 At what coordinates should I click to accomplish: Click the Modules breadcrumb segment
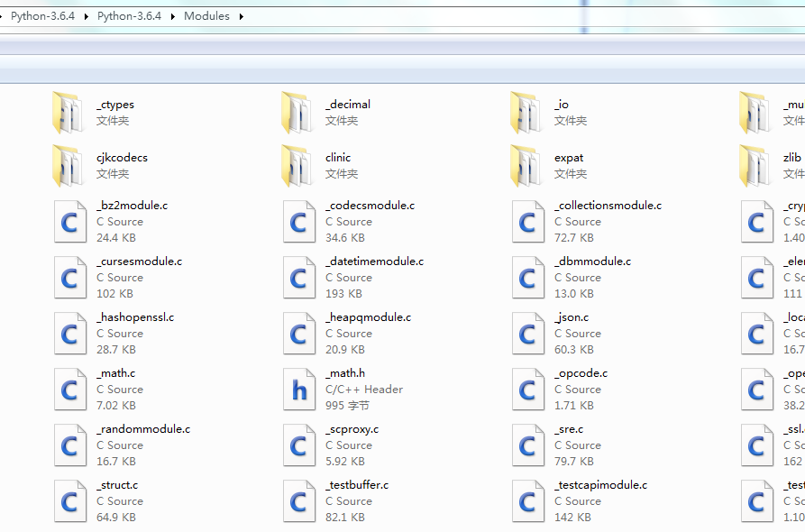(x=207, y=16)
